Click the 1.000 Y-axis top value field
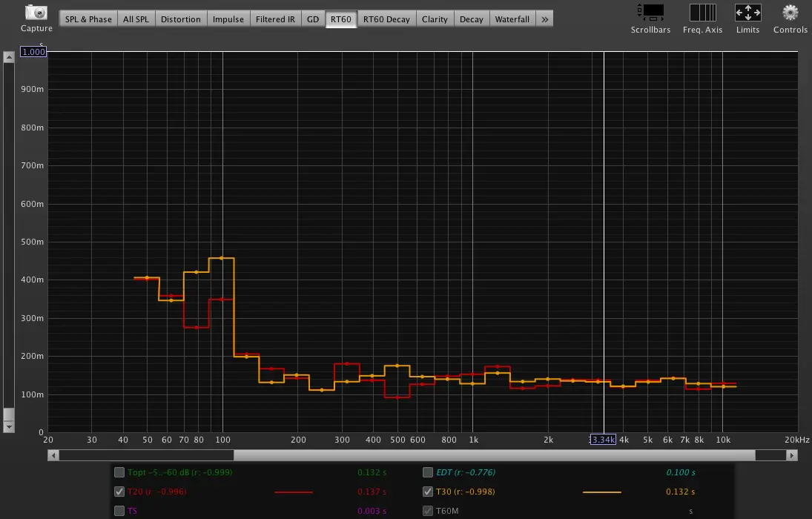The width and height of the screenshot is (812, 519). (x=33, y=52)
